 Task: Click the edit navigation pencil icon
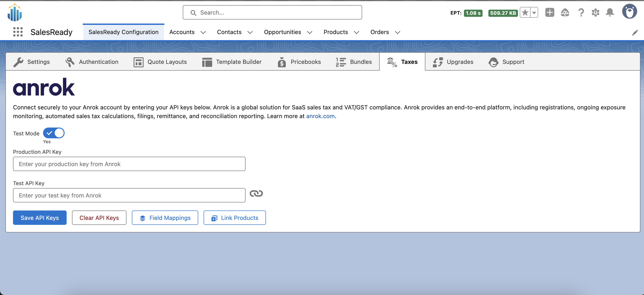pos(635,33)
